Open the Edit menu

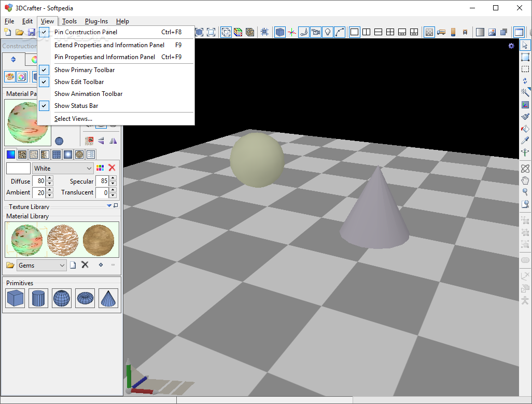pyautogui.click(x=27, y=21)
